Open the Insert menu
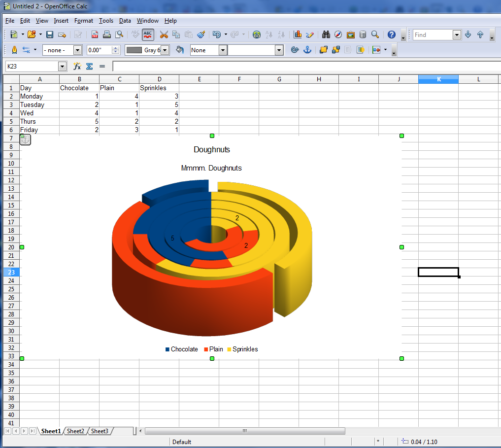501x448 pixels. pyautogui.click(x=61, y=21)
